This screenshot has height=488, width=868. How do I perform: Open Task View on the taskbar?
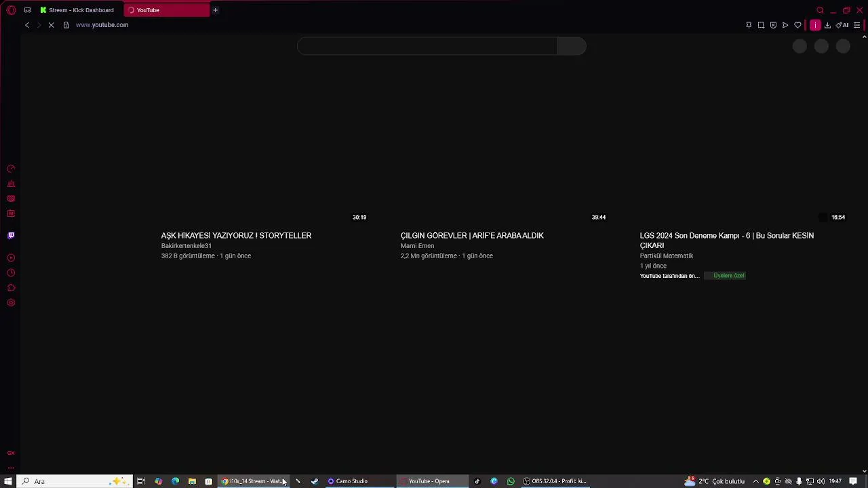point(141,481)
